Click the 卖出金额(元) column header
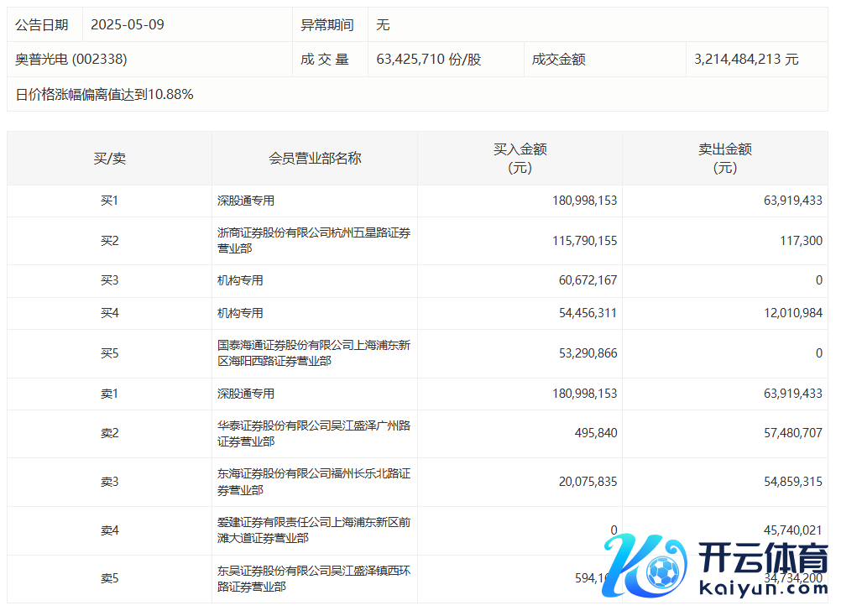 [724, 158]
